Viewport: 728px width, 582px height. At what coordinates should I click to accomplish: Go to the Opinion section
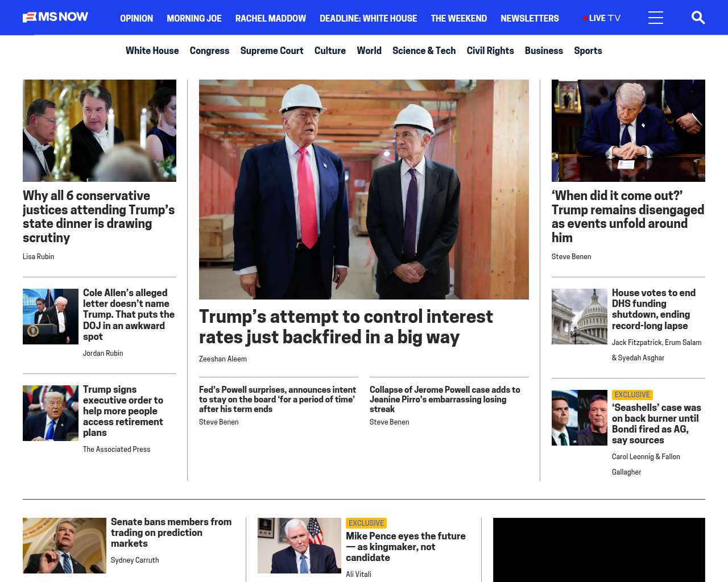136,18
